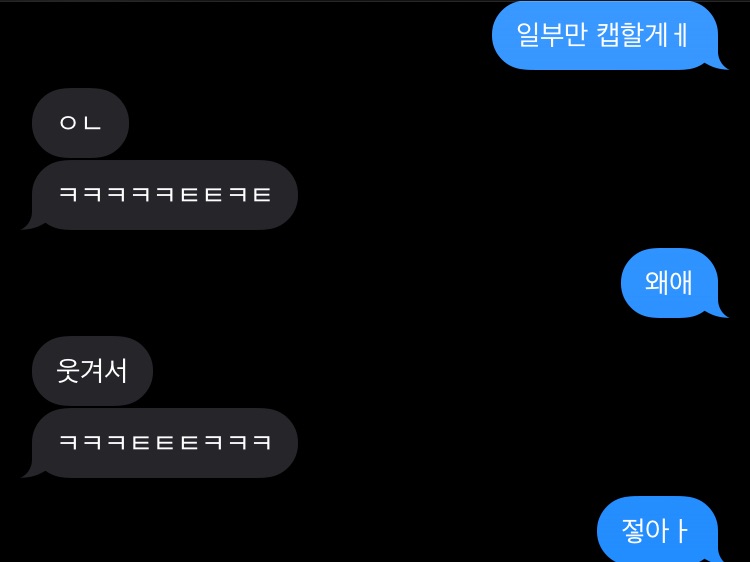This screenshot has height=562, width=750.
Task: Click the final 'ㅌ' in 'ㅋㅋㅋㅋㅋㅌㅌㅋㅌ' message
Action: click(x=262, y=195)
